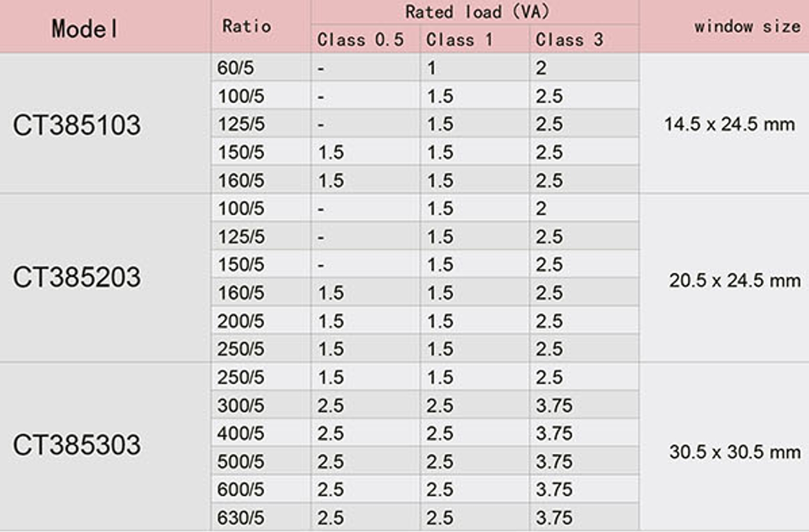Viewport: 809px width, 532px height.
Task: Click the "Class 1" subheader
Action: (459, 40)
